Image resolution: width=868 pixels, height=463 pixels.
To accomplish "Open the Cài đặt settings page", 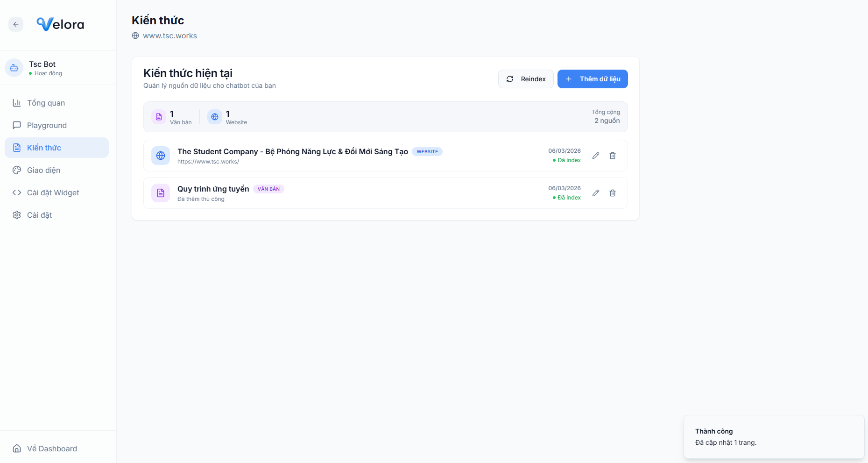I will pyautogui.click(x=39, y=215).
